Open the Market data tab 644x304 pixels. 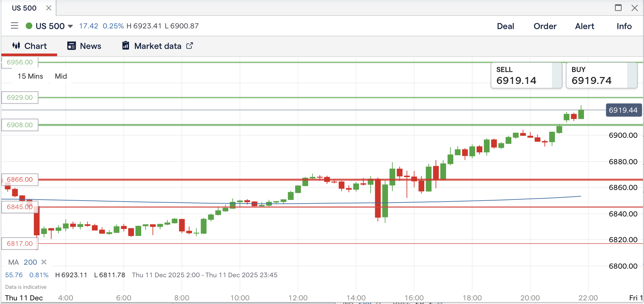157,46
